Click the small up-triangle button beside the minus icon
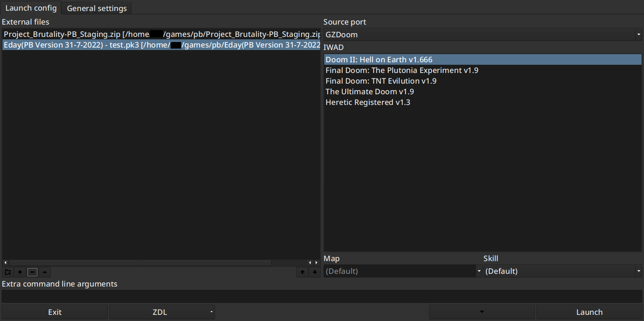This screenshot has width=644, height=321. (45, 272)
